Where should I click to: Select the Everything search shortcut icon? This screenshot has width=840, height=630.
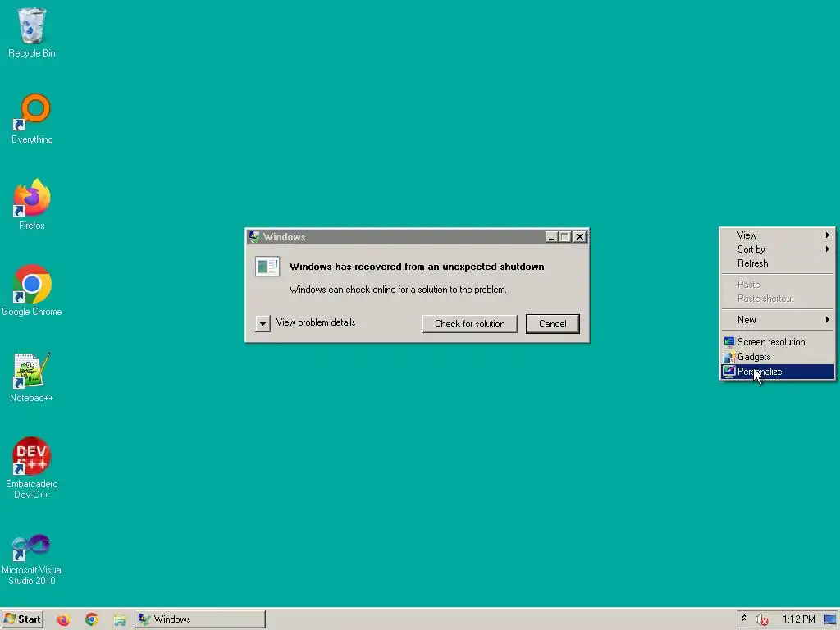coord(32,119)
